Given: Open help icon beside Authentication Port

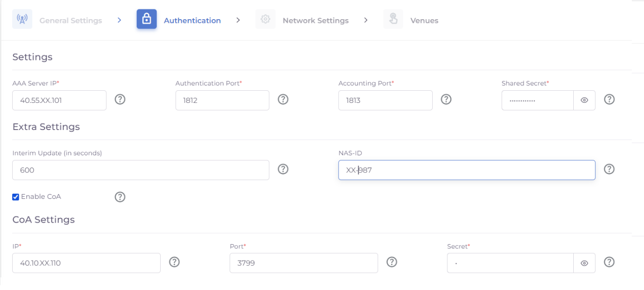Looking at the screenshot, I should pos(283,100).
